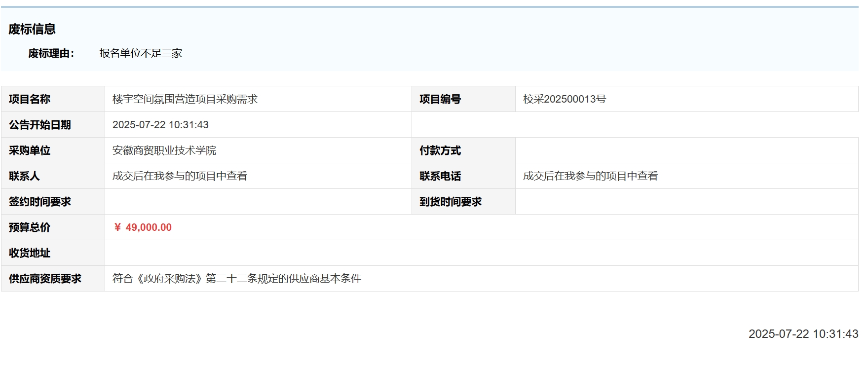Select the red budget amount ¥ 49,000.00

[143, 227]
